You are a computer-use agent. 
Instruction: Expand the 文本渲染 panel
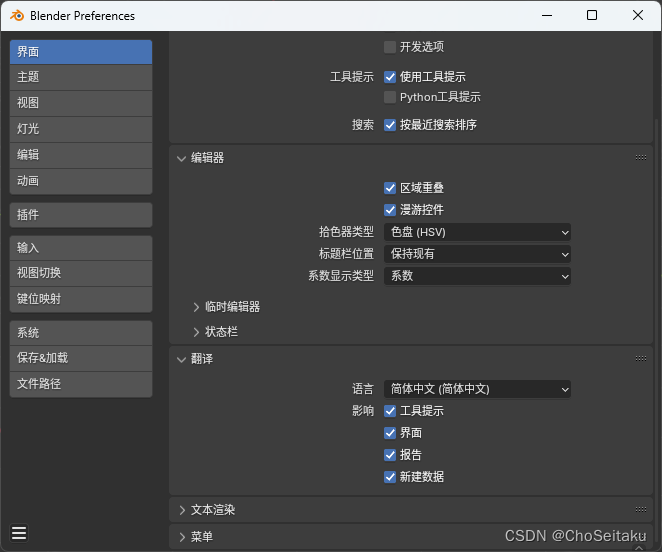[x=182, y=510]
